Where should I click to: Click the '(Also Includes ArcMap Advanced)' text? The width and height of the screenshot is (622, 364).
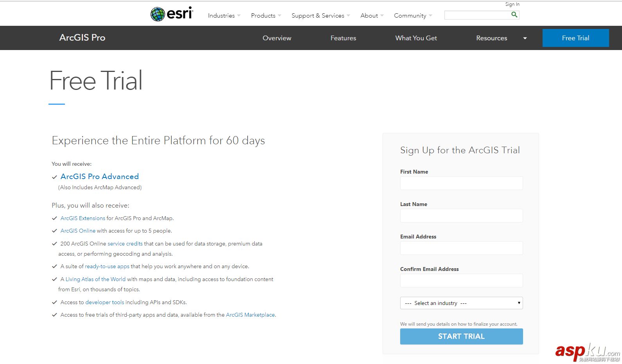pyautogui.click(x=100, y=187)
